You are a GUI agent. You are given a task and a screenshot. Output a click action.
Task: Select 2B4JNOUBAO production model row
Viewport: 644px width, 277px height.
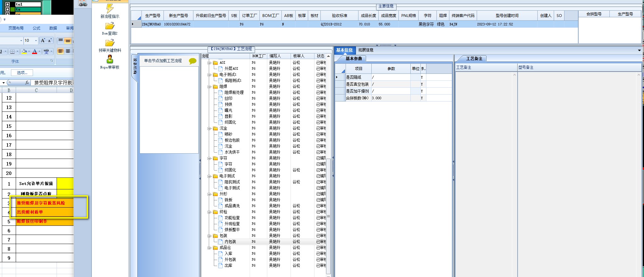pyautogui.click(x=354, y=24)
